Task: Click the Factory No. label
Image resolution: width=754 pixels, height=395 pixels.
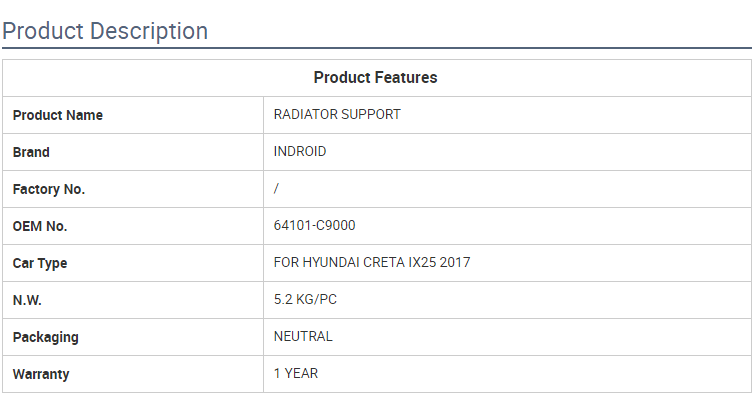Action: 49,189
